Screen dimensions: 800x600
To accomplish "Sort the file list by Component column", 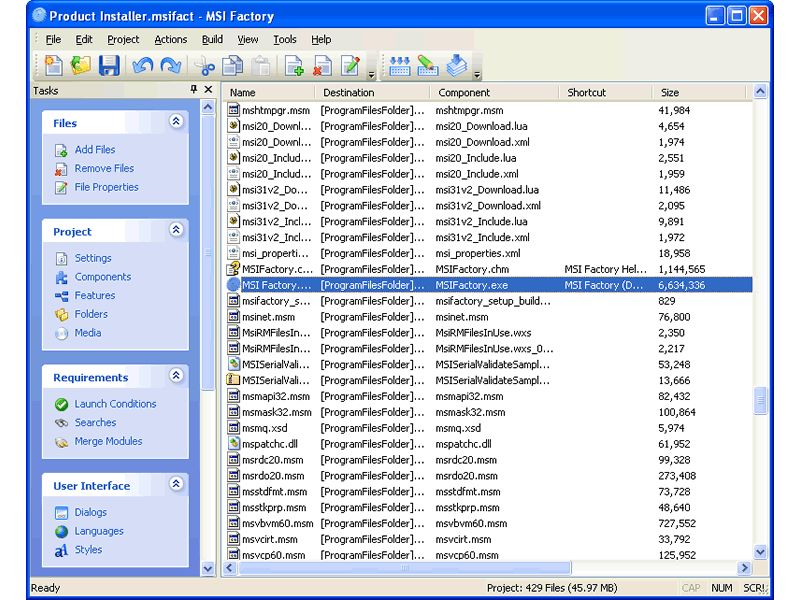I will pyautogui.click(x=494, y=92).
